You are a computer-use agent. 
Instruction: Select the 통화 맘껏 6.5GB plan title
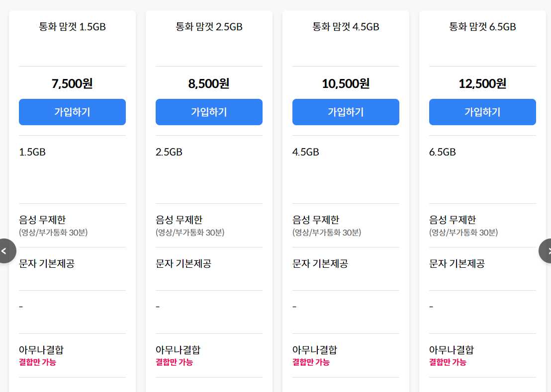tap(481, 27)
